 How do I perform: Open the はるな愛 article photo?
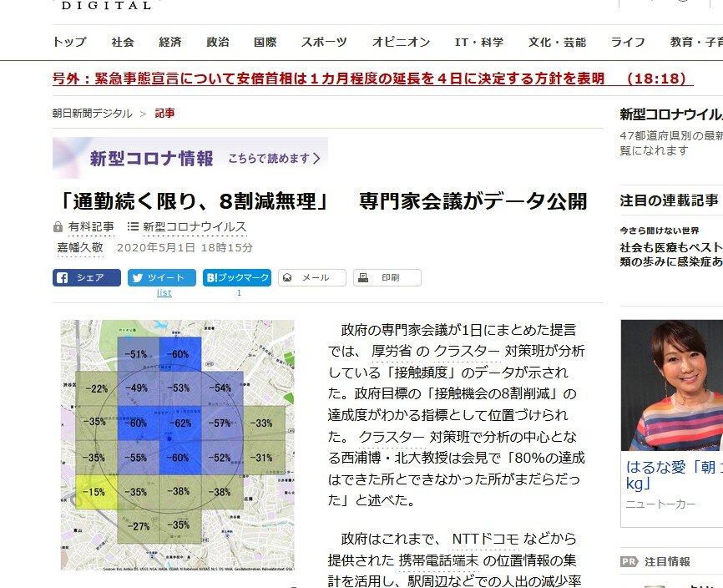(x=672, y=385)
